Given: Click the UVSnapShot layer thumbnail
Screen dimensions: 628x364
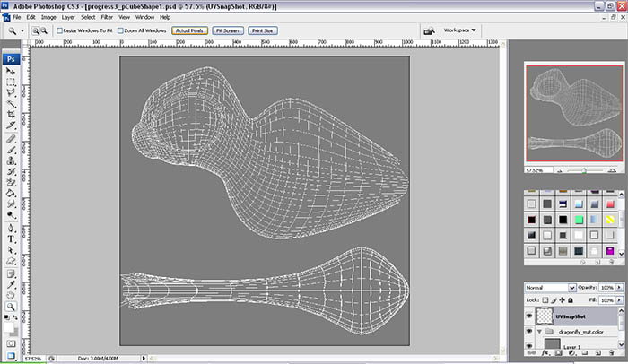Looking at the screenshot, I should pos(545,316).
